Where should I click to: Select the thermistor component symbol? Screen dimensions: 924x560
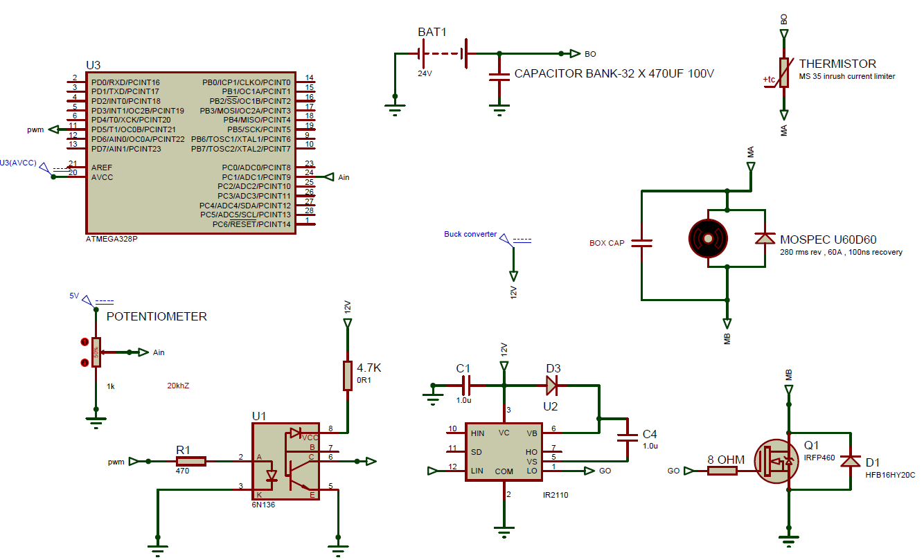coord(783,73)
